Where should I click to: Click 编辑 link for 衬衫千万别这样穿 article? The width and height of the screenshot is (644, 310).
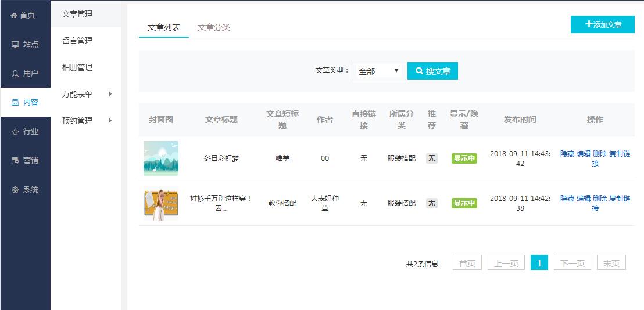(583, 199)
